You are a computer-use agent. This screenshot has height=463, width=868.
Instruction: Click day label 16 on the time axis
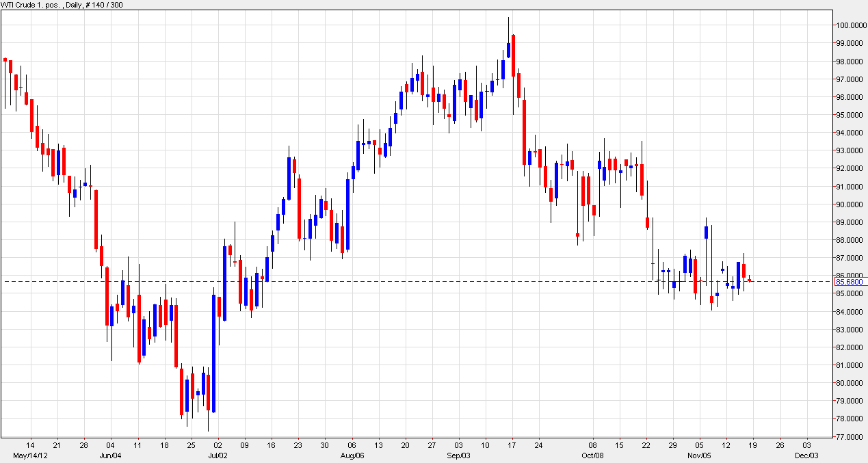tap(271, 444)
